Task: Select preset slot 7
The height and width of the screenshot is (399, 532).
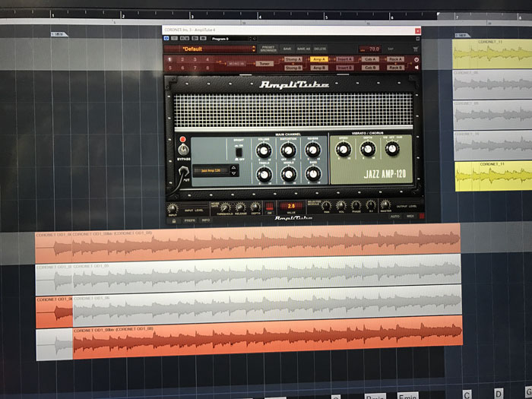Action: (195, 68)
